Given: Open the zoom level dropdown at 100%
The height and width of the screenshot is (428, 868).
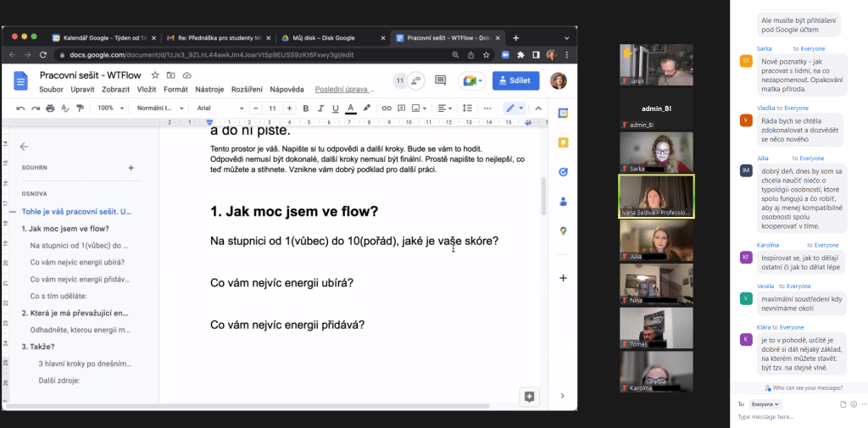Looking at the screenshot, I should point(110,108).
